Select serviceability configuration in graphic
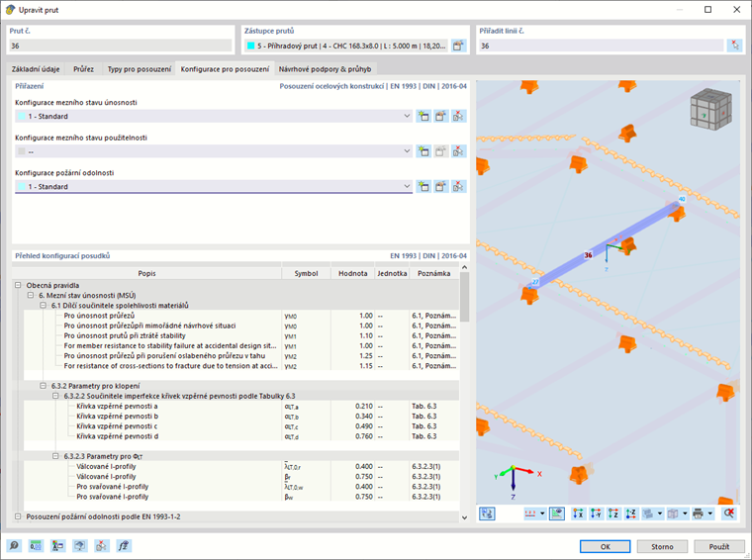Image resolution: width=752 pixels, height=560 pixels. click(x=458, y=151)
